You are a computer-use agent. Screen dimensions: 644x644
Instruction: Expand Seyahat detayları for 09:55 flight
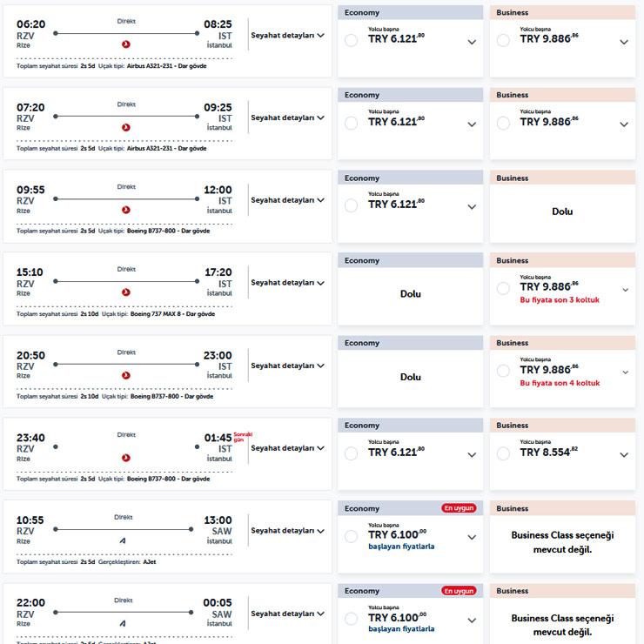coord(287,200)
